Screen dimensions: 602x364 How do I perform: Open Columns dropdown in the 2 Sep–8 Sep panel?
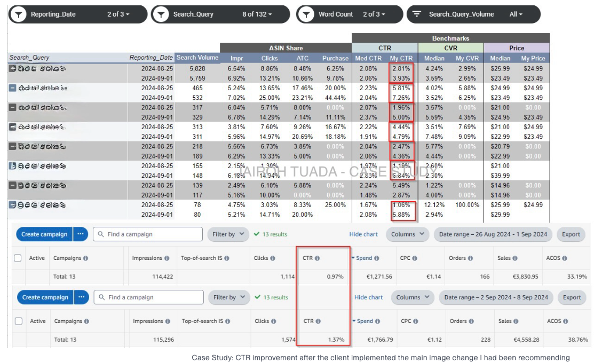pyautogui.click(x=413, y=297)
